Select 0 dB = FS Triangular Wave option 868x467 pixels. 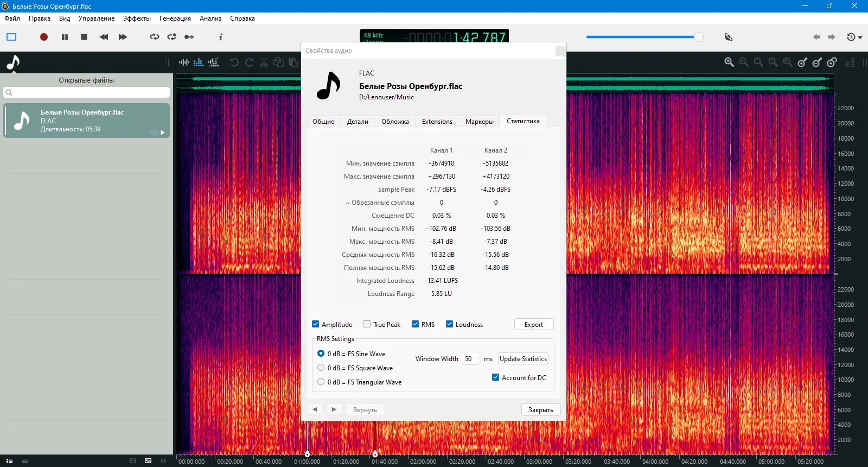pos(321,382)
